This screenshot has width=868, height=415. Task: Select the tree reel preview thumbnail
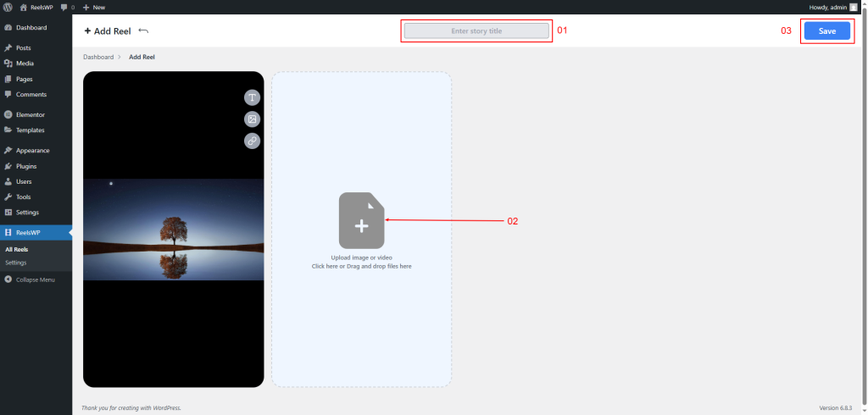[174, 229]
